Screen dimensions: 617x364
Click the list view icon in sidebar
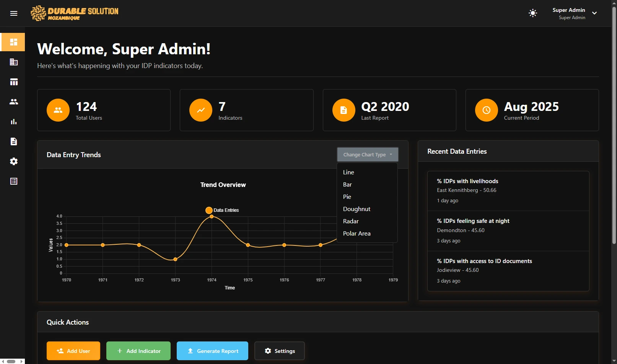pos(14,181)
